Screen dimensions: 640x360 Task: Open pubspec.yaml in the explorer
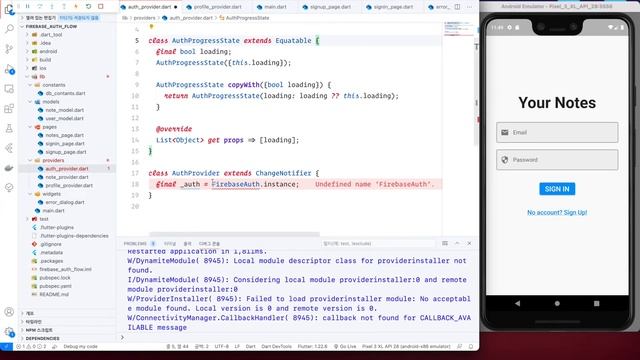(x=56, y=286)
